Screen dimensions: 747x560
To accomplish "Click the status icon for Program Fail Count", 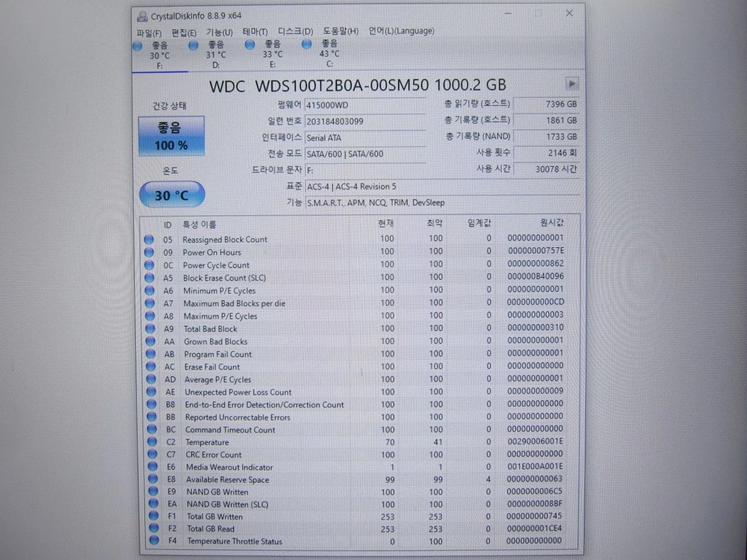I will point(151,354).
